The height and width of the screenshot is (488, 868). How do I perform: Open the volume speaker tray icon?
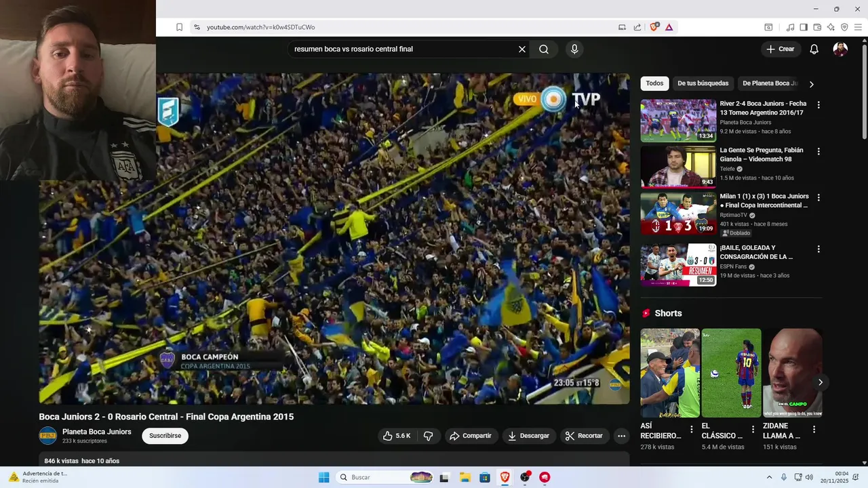[x=809, y=477]
